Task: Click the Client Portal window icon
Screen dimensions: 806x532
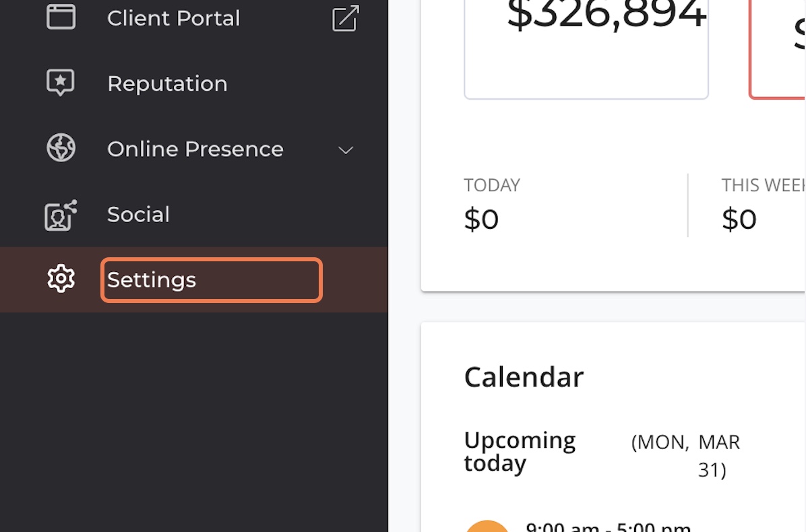Action: [61, 17]
